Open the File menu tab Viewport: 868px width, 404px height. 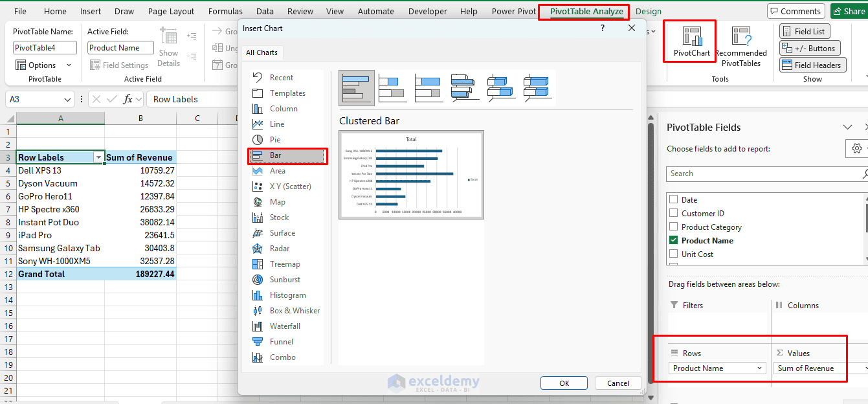point(20,11)
